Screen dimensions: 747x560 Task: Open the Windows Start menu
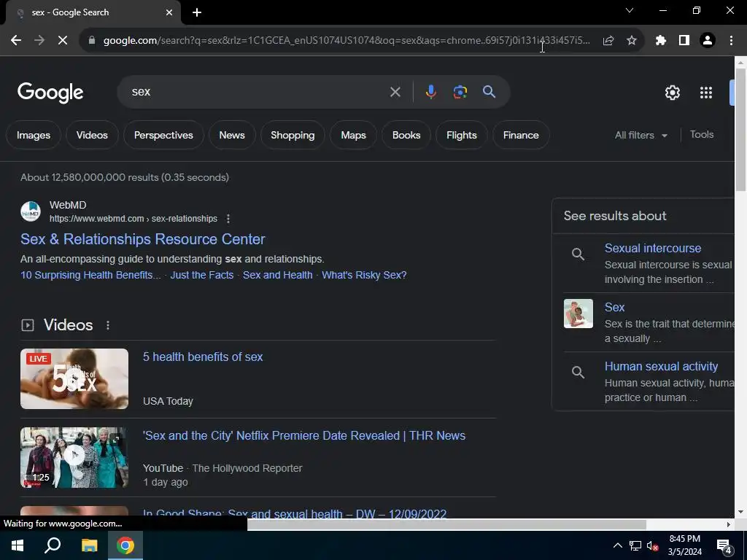pyautogui.click(x=18, y=545)
